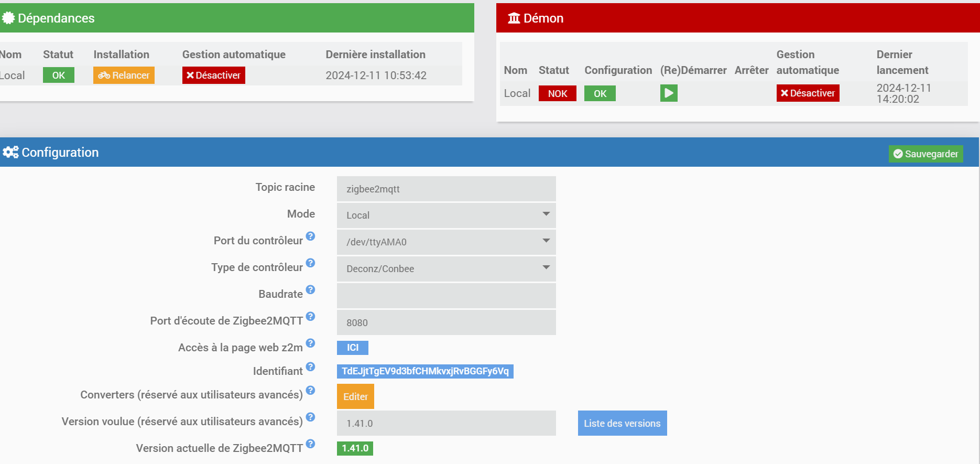The image size is (980, 464).
Task: Disable automatic management for the Démon
Action: 808,93
